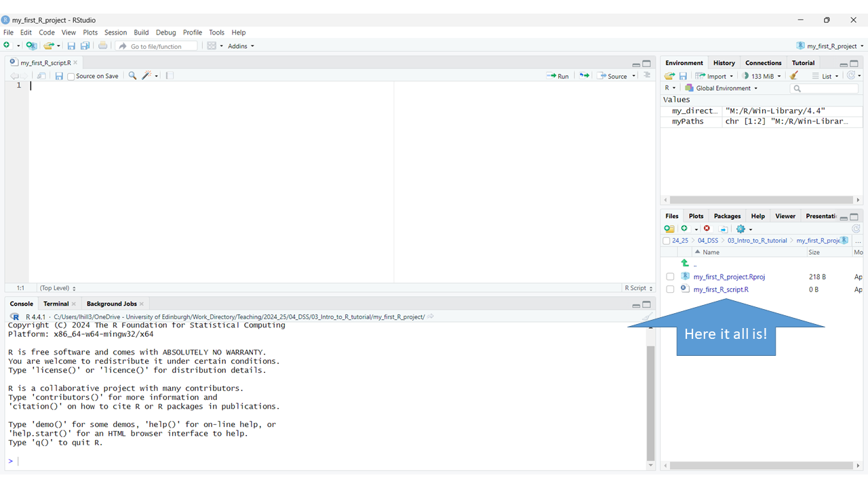Screen dimensions: 868x488
Task: Check the my_first_R_project.Rproj file checkbox
Action: (x=670, y=277)
